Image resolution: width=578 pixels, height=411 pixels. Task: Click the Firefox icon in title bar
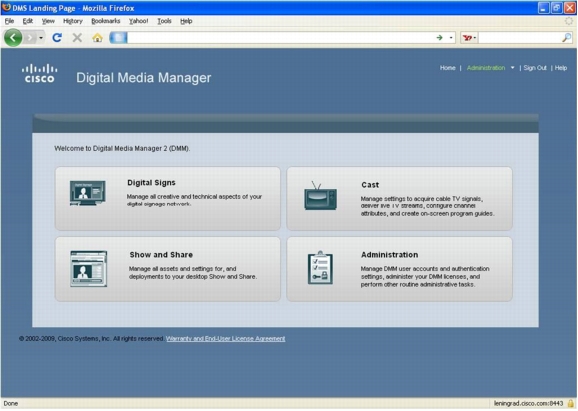click(6, 7)
